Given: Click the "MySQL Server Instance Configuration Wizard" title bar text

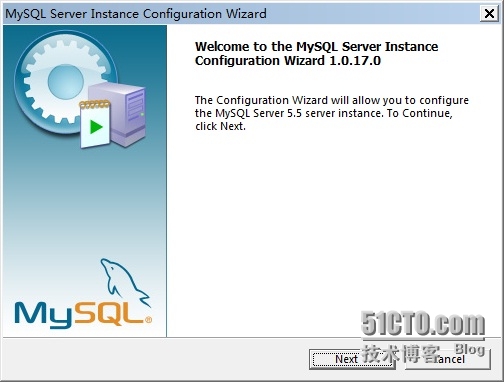Looking at the screenshot, I should 136,14.
